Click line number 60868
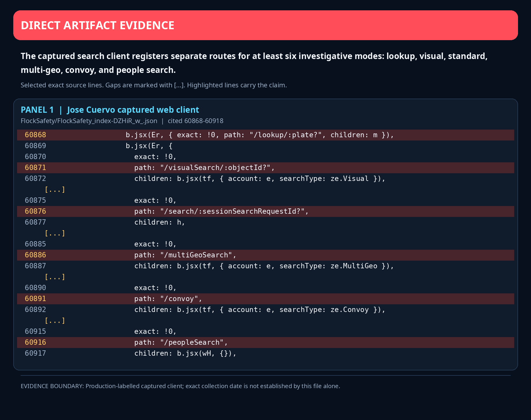The height and width of the screenshot is (420, 531). point(35,135)
